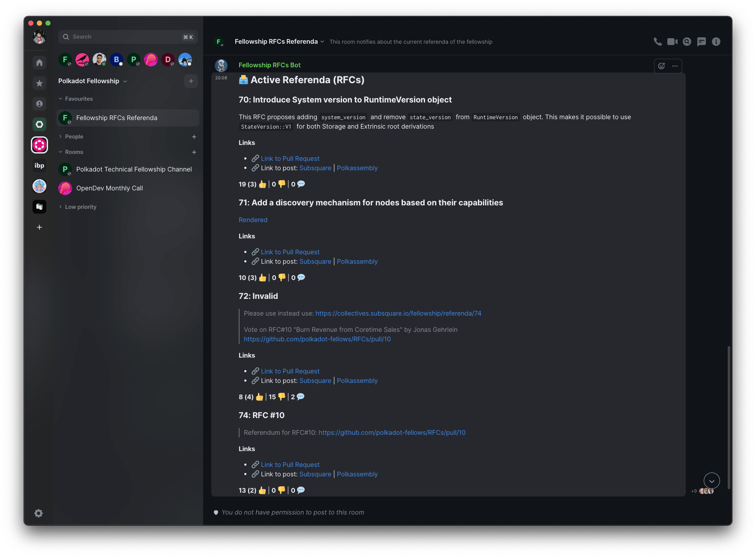The height and width of the screenshot is (557, 756).
Task: Jump to bottom of timeline
Action: pos(711,481)
